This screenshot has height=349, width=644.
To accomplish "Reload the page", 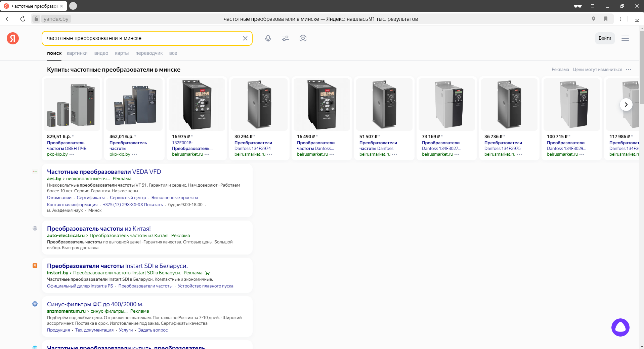I will coord(23,19).
